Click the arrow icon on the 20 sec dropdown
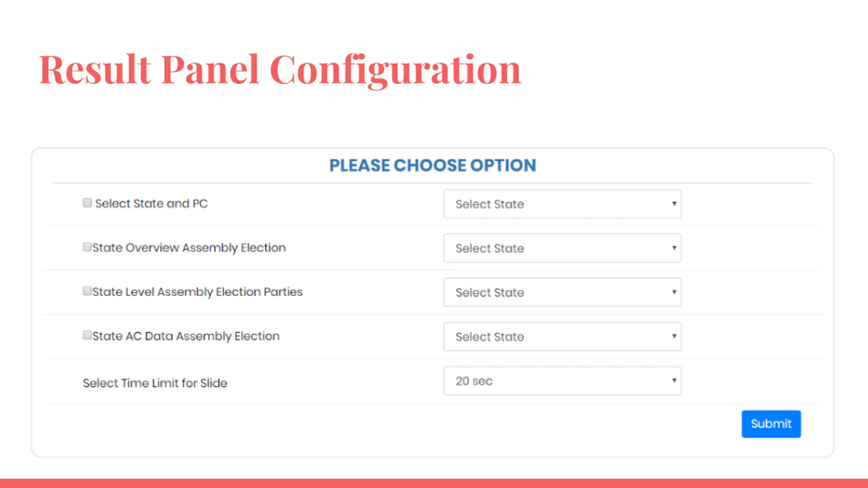 (x=674, y=380)
